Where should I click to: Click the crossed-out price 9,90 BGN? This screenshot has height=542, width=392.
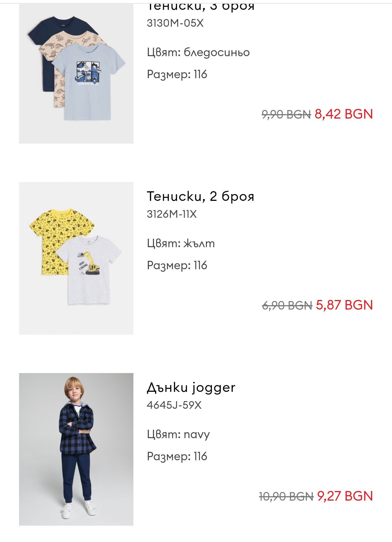(286, 114)
